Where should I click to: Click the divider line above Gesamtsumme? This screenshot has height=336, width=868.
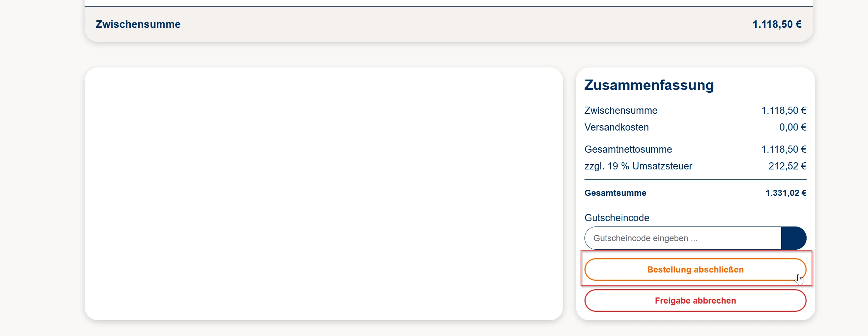[695, 180]
